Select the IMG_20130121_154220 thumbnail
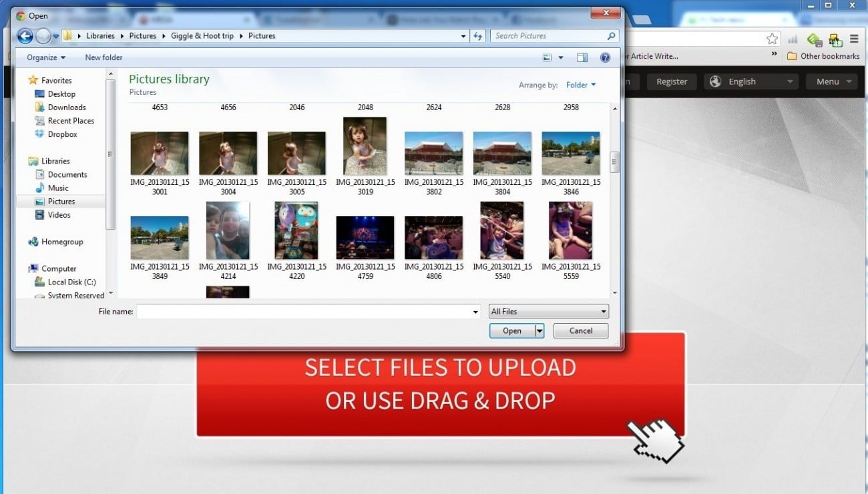The height and width of the screenshot is (494, 868). click(296, 230)
